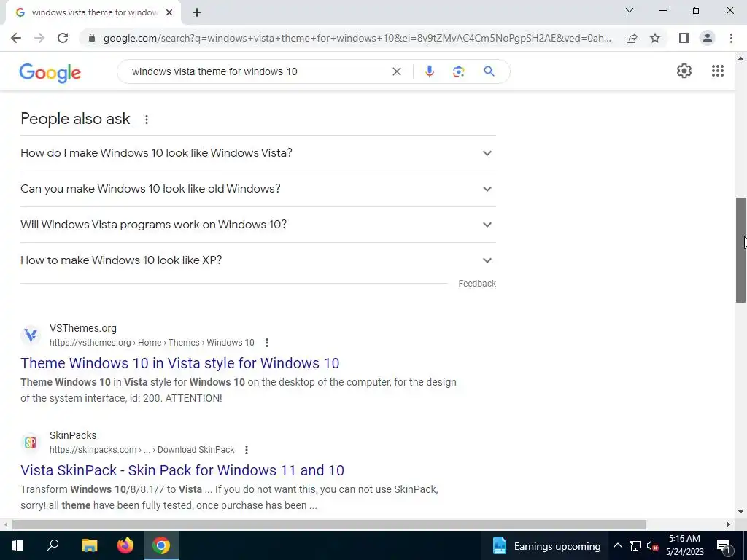Launch Firefox from the taskbar

[125, 545]
